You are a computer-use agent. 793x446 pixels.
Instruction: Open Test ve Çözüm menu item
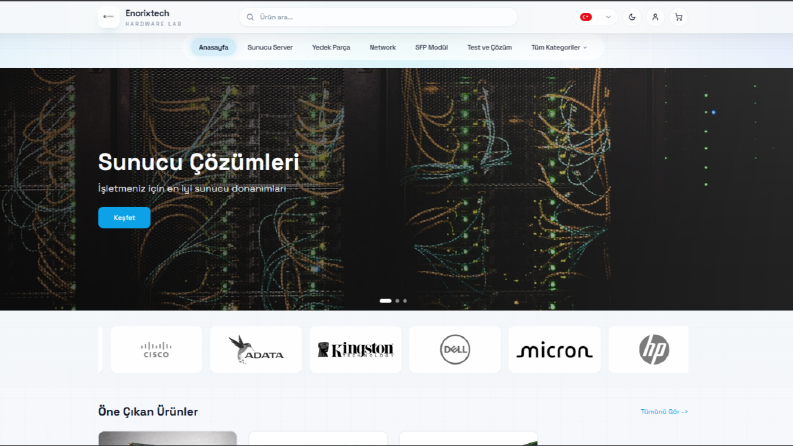point(489,48)
